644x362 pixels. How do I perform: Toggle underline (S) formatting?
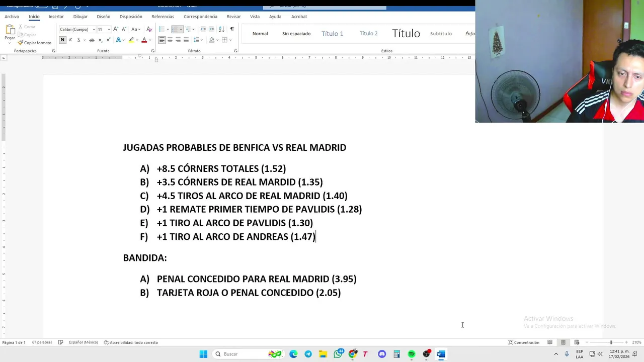pyautogui.click(x=78, y=40)
